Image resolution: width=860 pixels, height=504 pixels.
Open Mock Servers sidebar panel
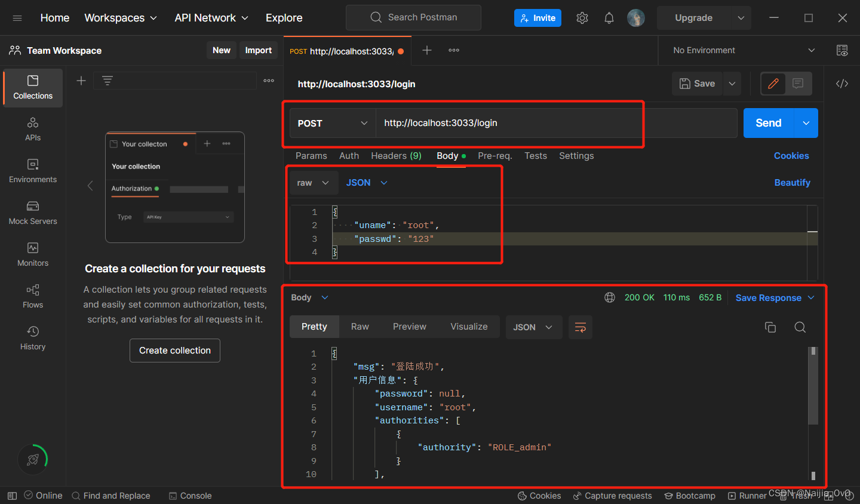[x=33, y=213]
